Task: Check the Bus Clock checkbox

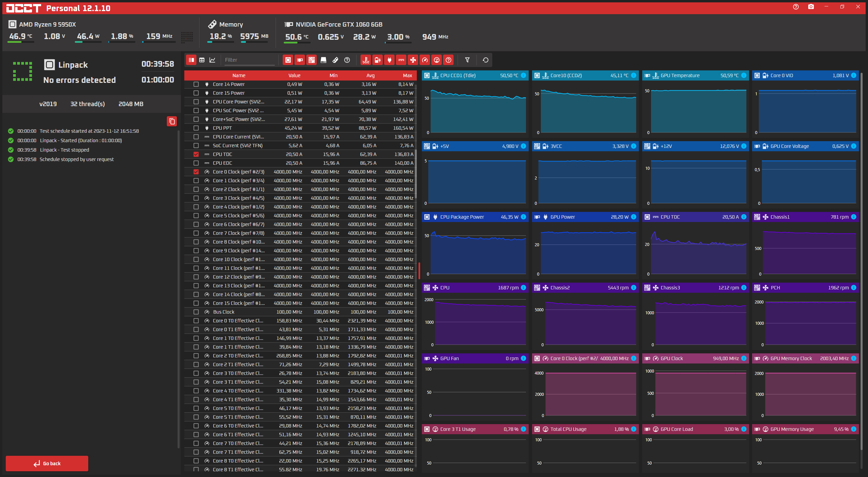Action: pos(196,312)
